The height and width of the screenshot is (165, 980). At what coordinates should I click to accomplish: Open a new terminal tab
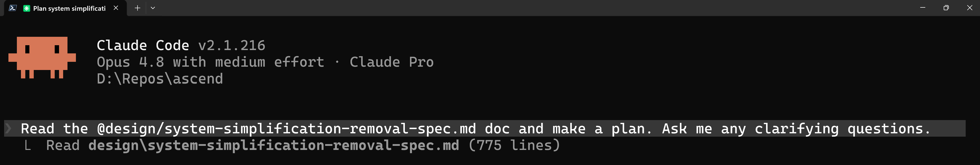[137, 8]
